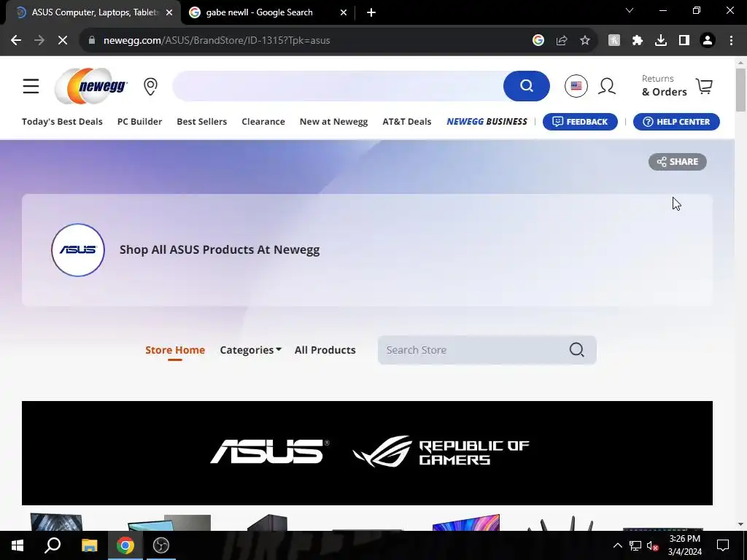
Task: View site security lock info
Action: coord(92,41)
